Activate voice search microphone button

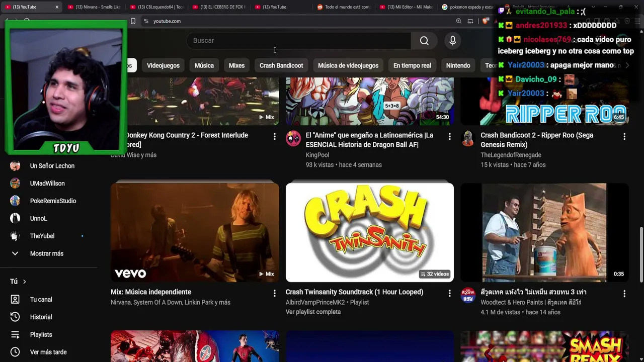453,41
